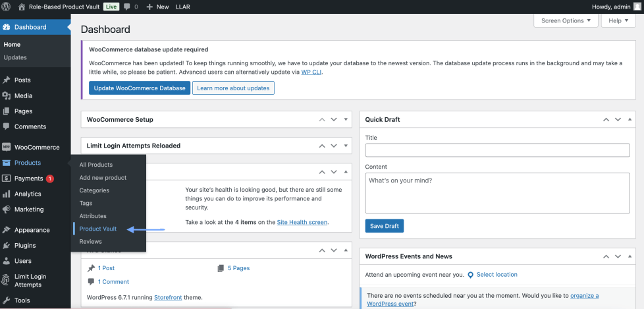
Task: Toggle the WooCommerce Setup panel collapse arrow
Action: [346, 120]
